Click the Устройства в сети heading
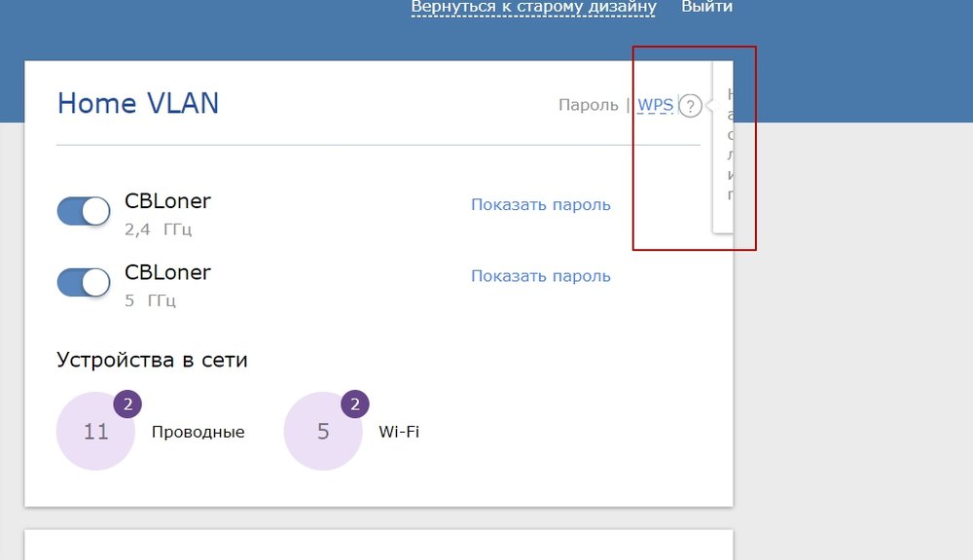Viewport: 973px width, 560px height. coord(152,360)
